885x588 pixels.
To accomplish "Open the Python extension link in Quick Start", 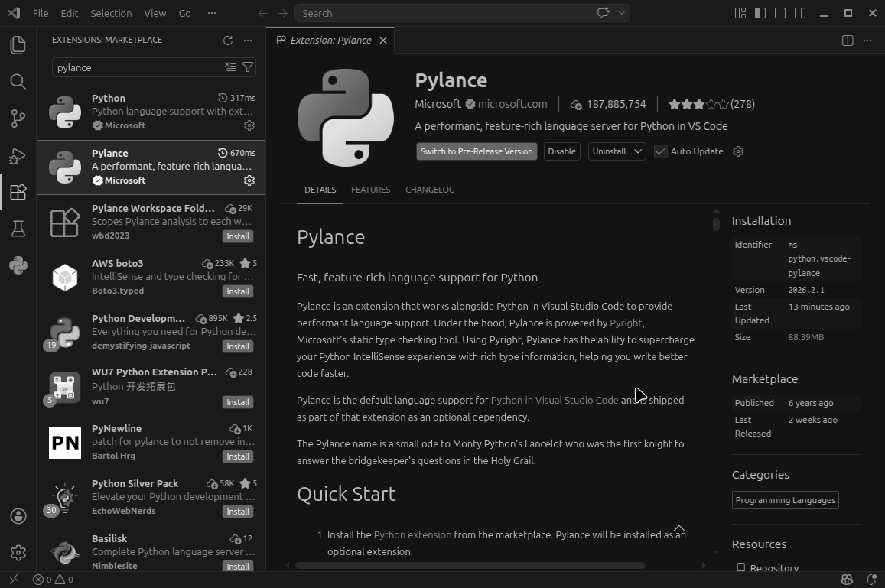I will [x=412, y=534].
